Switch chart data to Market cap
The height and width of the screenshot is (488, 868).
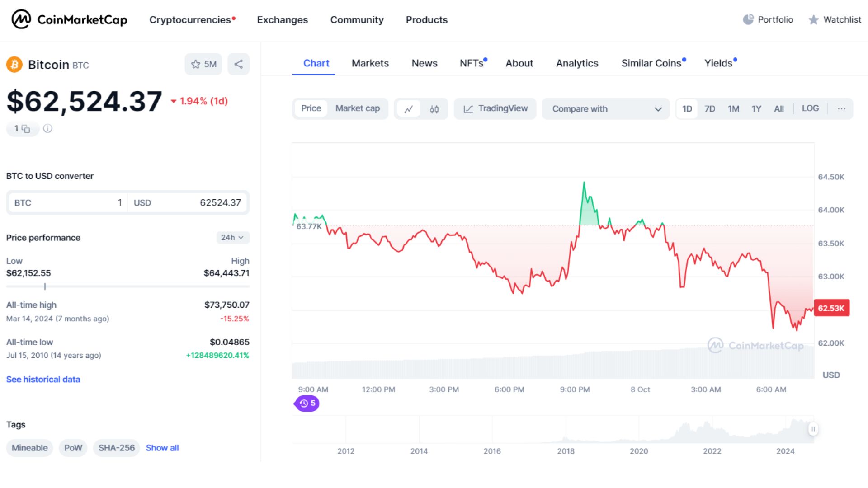coord(357,108)
